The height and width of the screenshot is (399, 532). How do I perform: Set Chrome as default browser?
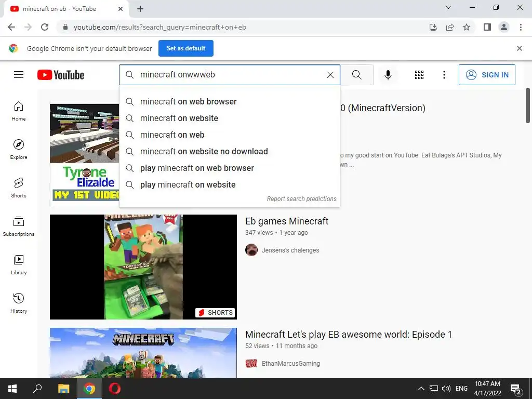pos(186,48)
